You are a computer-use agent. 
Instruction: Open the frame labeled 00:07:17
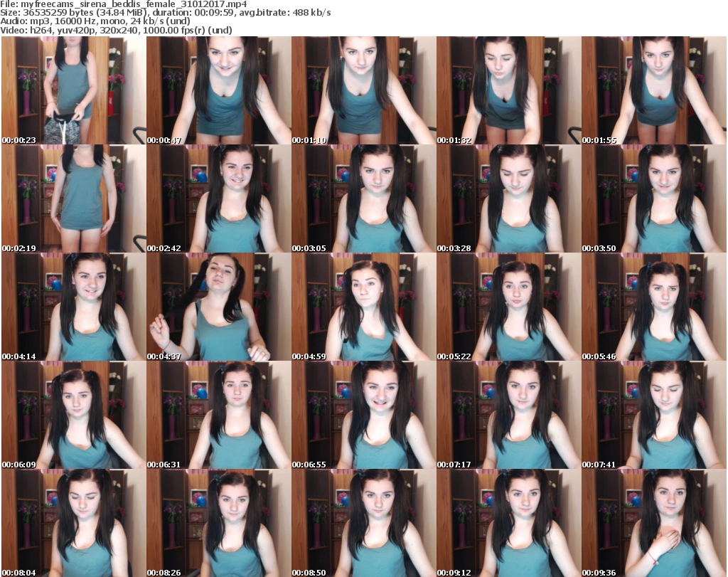tap(508, 415)
